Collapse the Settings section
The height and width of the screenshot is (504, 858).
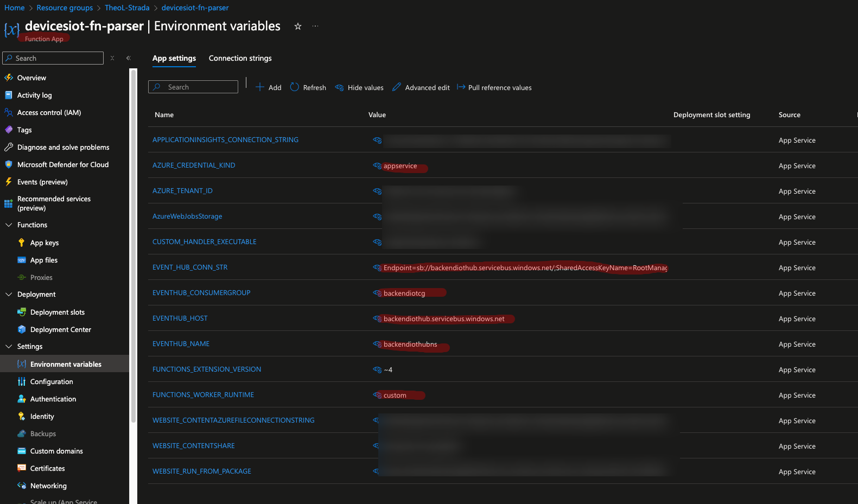[x=9, y=346]
